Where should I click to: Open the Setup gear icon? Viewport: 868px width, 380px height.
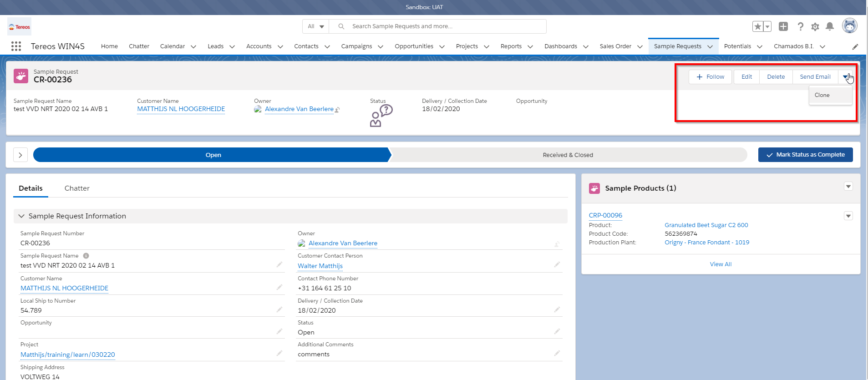(815, 26)
